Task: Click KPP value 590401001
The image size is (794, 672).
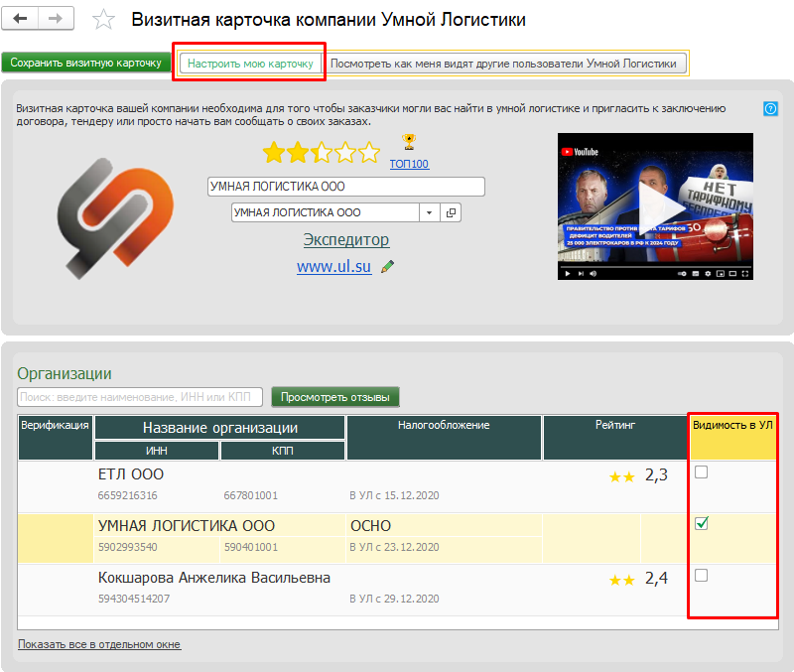Action: tap(251, 547)
